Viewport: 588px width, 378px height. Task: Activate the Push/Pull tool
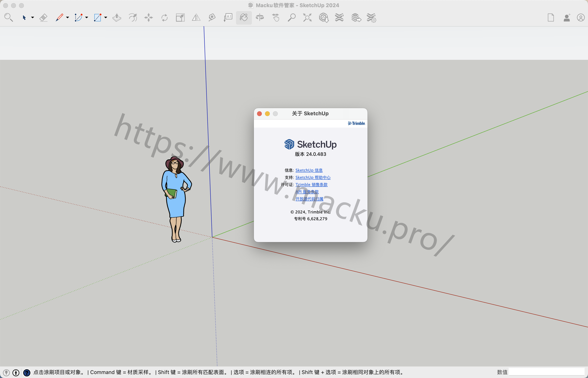coord(117,17)
